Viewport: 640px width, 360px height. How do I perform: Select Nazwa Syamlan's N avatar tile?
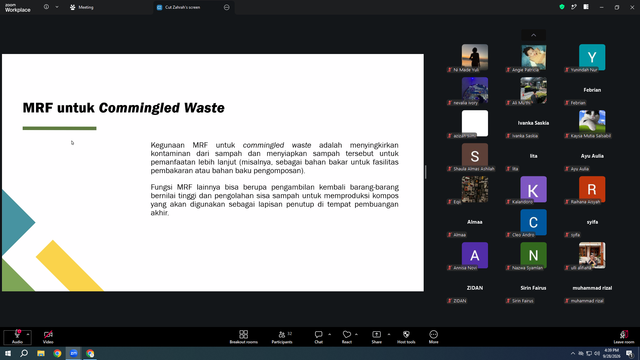(533, 256)
